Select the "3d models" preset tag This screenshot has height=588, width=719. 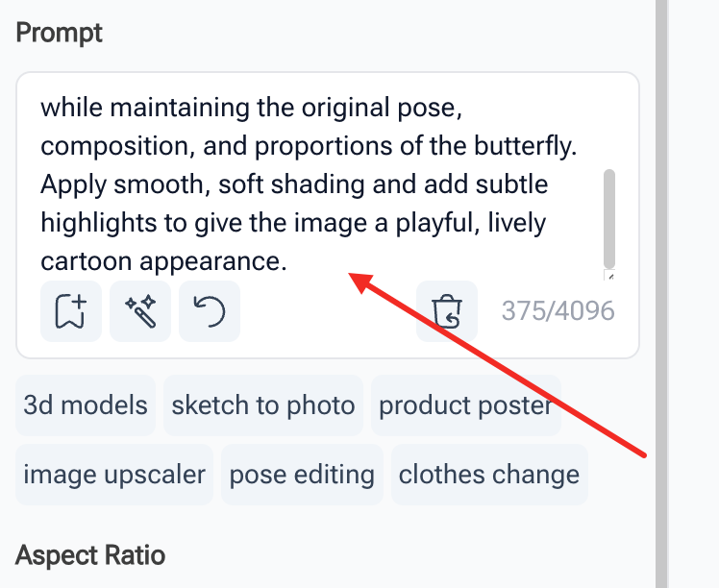(86, 405)
